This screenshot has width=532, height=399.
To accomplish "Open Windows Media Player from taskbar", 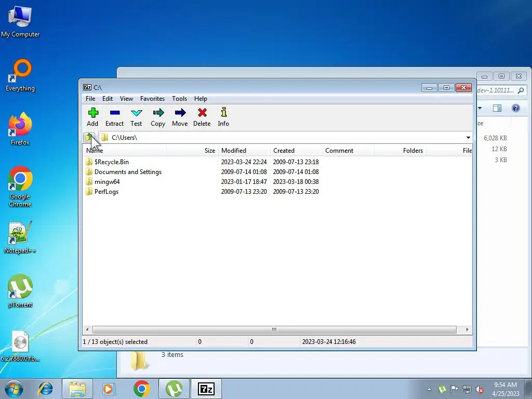I will click(109, 389).
